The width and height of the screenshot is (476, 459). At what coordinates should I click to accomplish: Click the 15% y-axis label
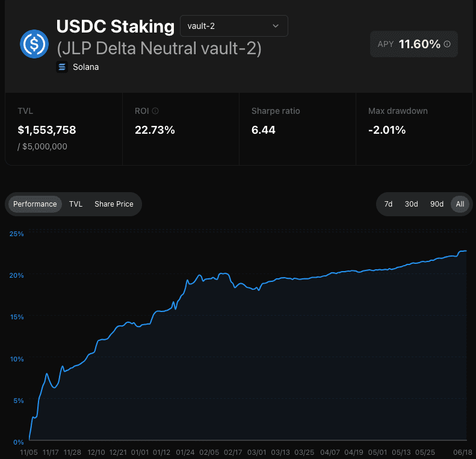(17, 317)
